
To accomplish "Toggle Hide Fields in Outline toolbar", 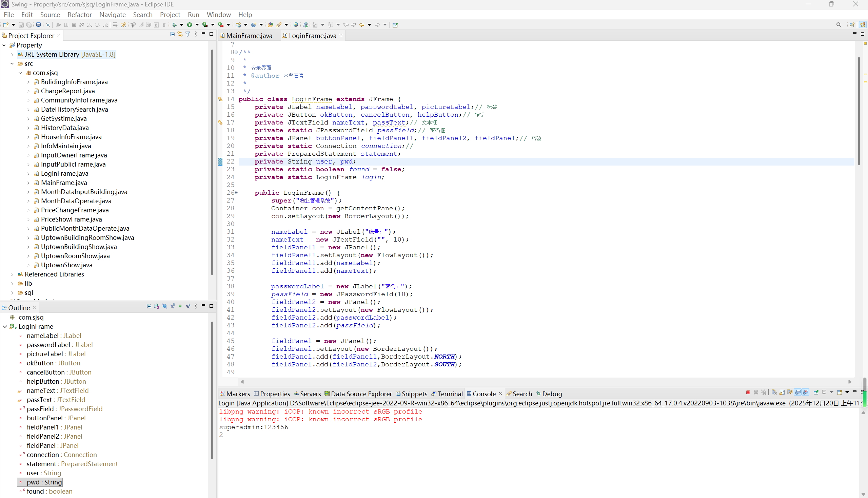I will coord(164,306).
